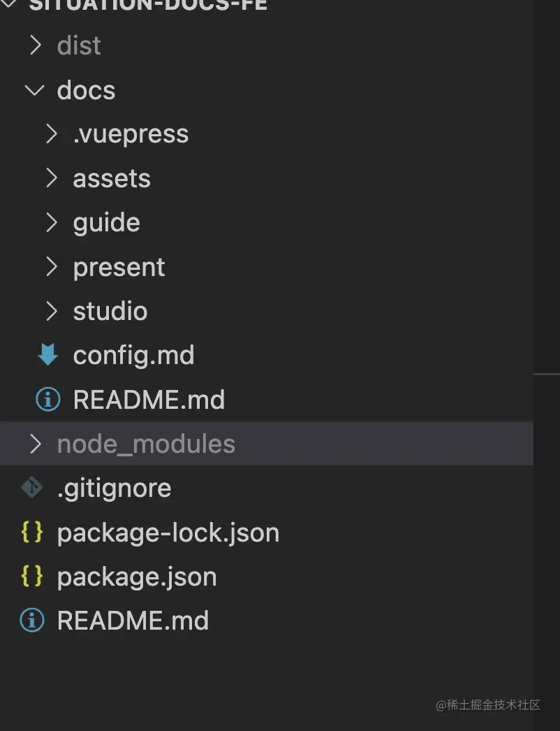Viewport: 560px width, 731px height.
Task: Collapse the docs folder chevron
Action: [x=35, y=90]
